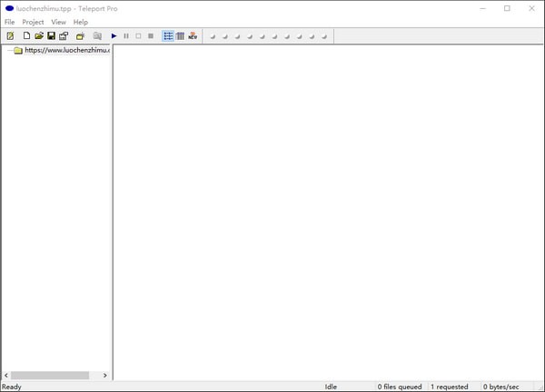Save the project with floppy icon
The width and height of the screenshot is (545, 392).
(51, 36)
